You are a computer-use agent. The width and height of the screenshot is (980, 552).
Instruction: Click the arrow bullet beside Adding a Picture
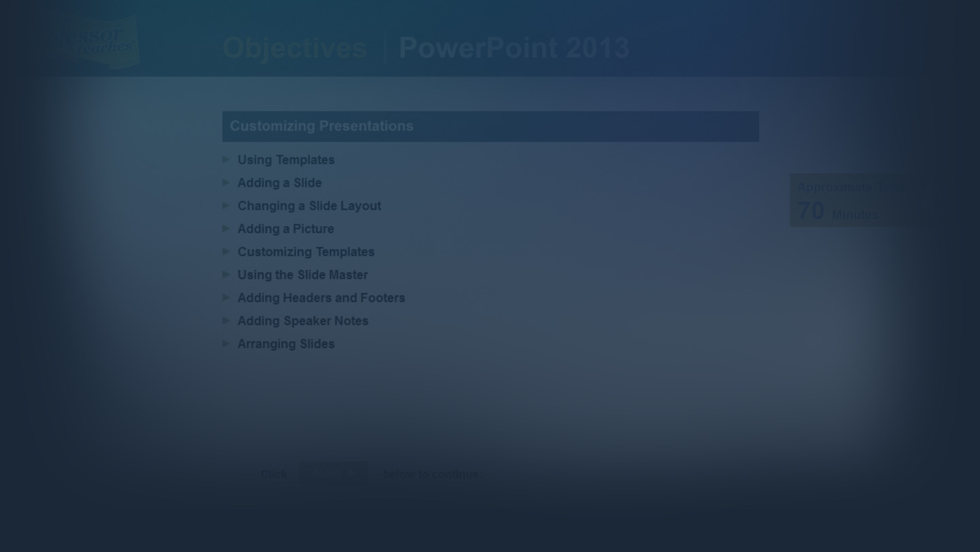click(226, 229)
